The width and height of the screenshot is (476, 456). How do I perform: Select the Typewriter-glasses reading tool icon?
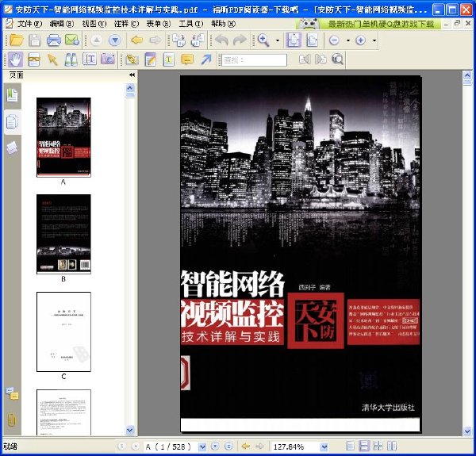tap(34, 59)
